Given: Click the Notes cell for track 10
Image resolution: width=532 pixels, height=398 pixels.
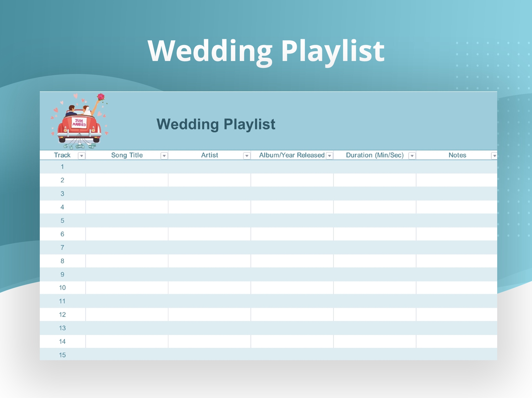Looking at the screenshot, I should pos(456,288).
